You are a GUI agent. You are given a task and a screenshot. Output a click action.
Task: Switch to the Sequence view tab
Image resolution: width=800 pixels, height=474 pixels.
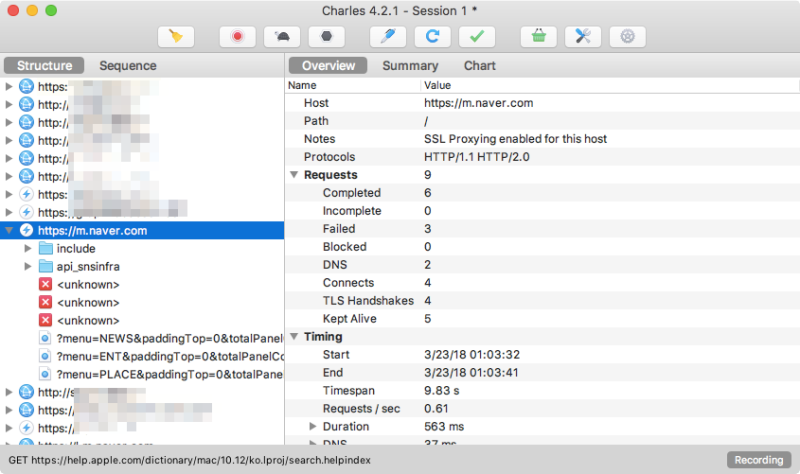[128, 65]
